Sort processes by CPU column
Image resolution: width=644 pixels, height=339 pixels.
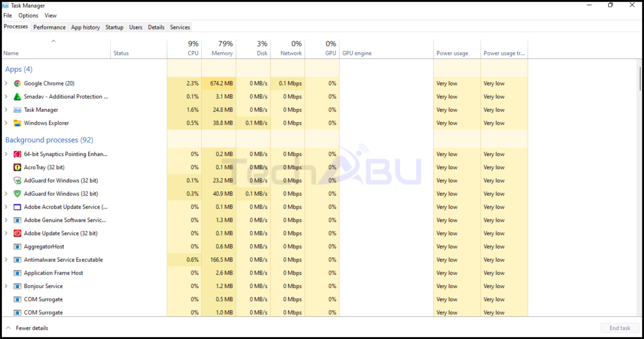184,48
